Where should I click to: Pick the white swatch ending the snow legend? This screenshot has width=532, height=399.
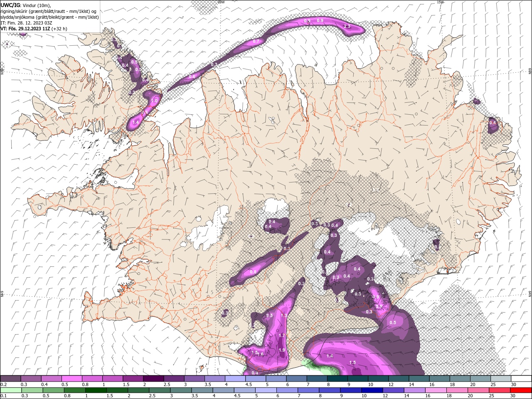pos(521,378)
